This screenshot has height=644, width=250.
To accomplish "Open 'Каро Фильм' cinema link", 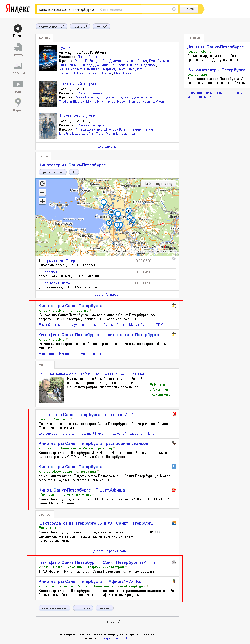I will pos(52,272).
